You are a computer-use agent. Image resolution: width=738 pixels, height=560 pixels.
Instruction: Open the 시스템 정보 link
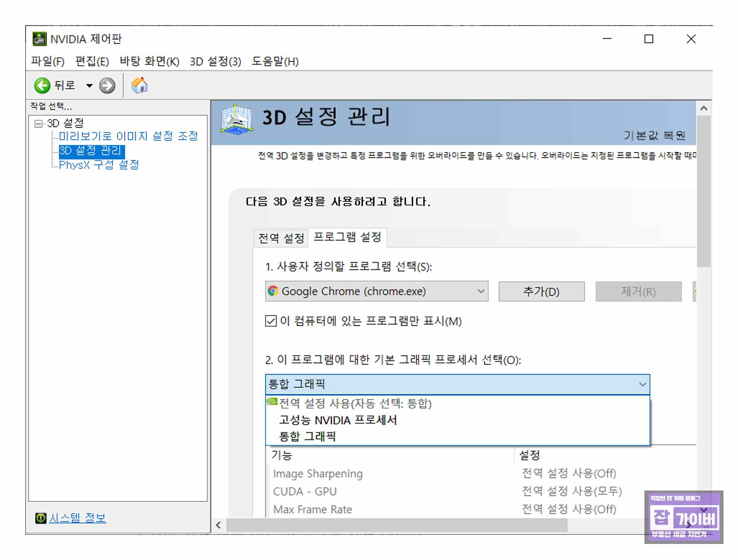pyautogui.click(x=78, y=518)
